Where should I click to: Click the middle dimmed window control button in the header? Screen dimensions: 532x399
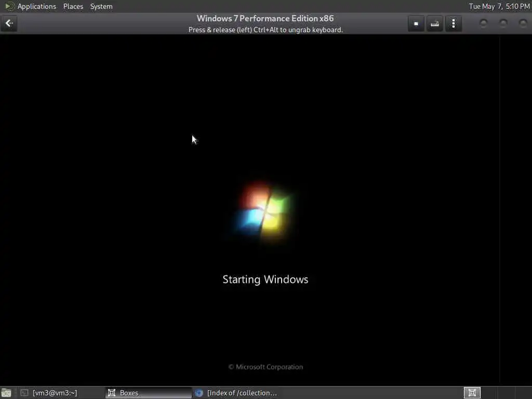[503, 23]
